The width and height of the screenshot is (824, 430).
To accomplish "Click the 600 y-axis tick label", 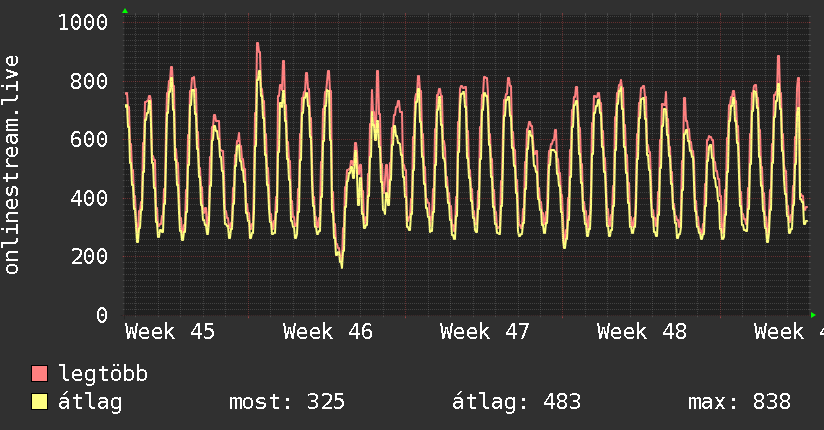I will point(89,139).
